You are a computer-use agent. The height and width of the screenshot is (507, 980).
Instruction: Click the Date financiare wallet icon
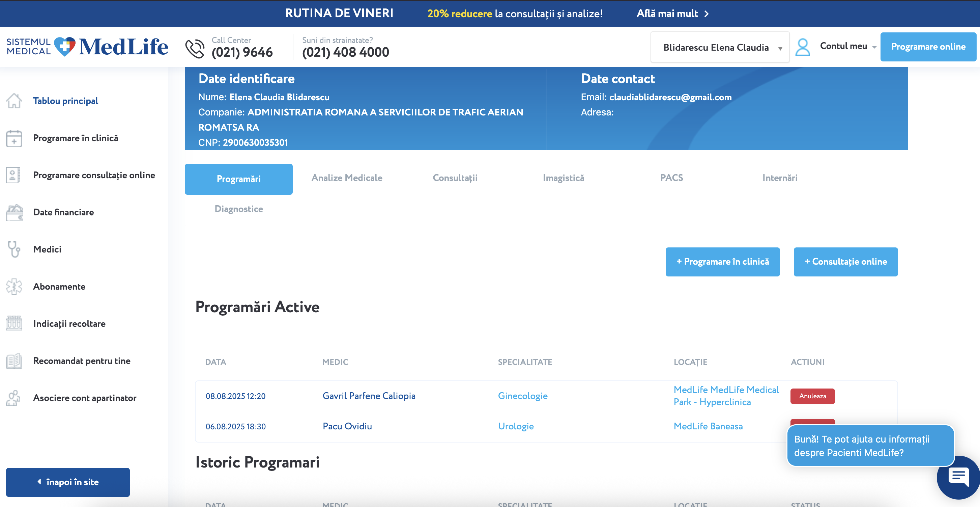tap(15, 213)
